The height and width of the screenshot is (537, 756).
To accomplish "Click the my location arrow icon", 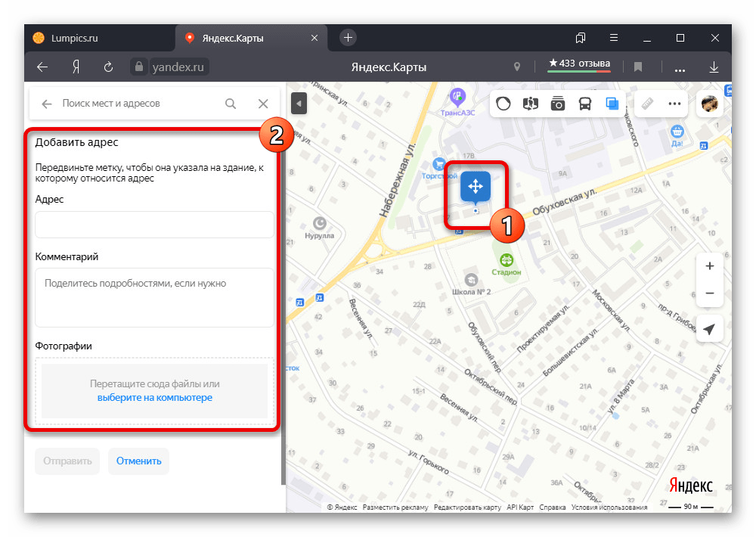I will coord(709,330).
